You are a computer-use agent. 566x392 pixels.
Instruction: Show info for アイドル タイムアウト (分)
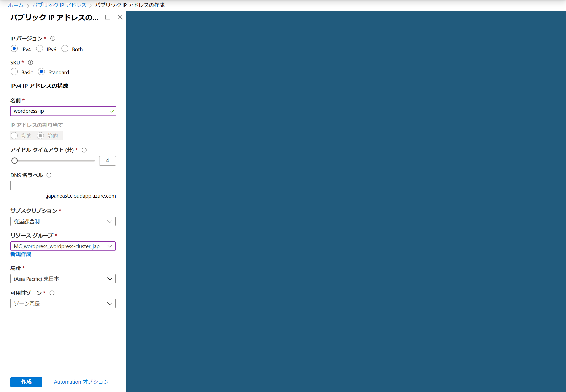[84, 150]
